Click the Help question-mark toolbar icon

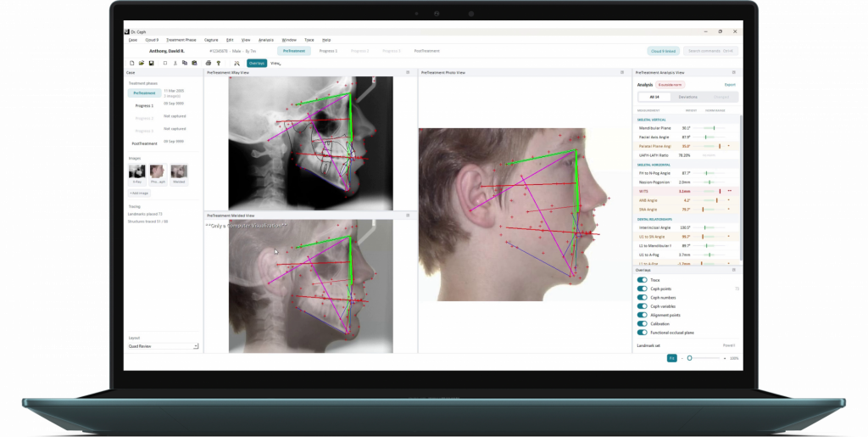click(x=219, y=63)
